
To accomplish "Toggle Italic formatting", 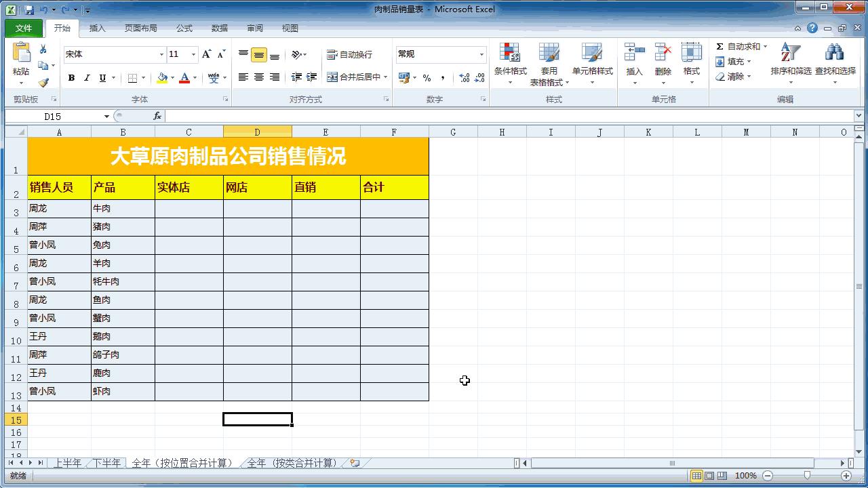I will pos(87,78).
